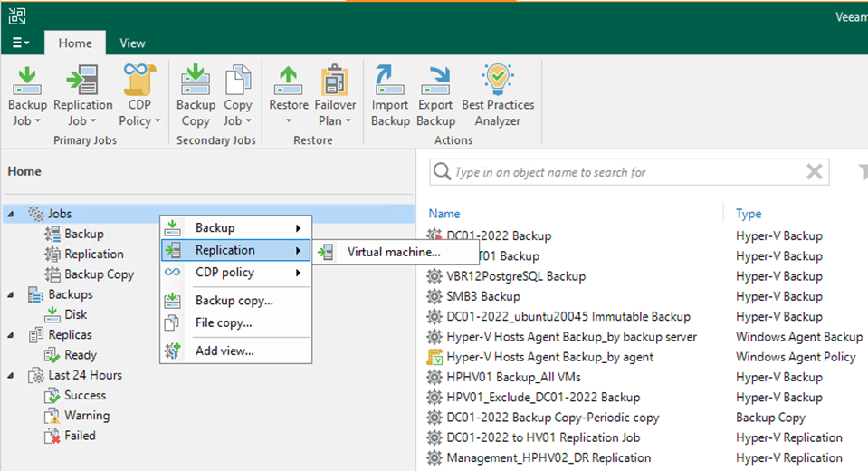Click the Success status icon in tree
868x471 pixels.
52,395
